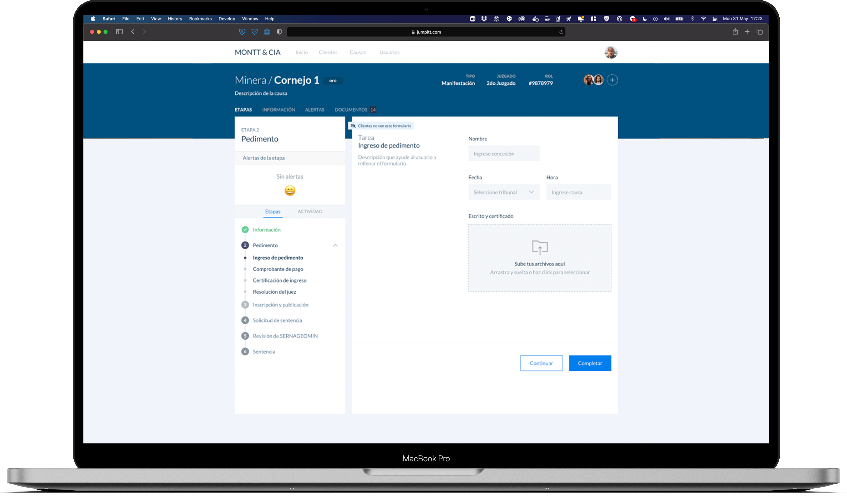The width and height of the screenshot is (847, 504).
Task: Open the Zoom menu bar icon
Action: pos(472,19)
